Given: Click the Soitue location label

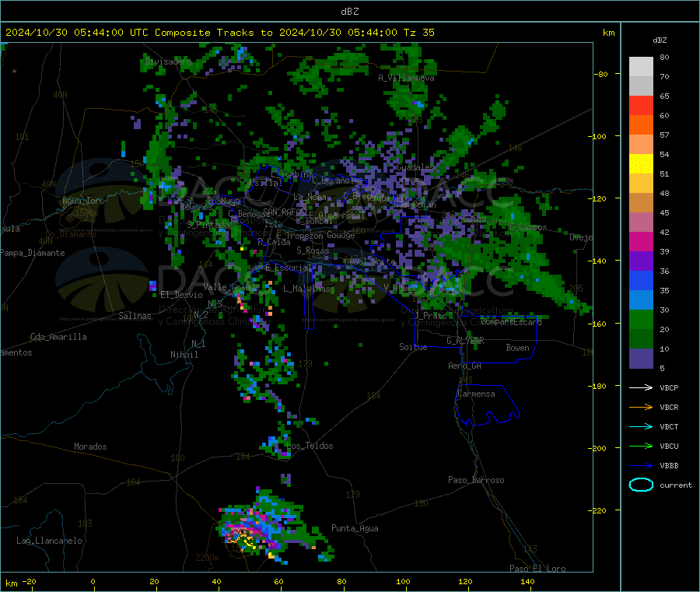Looking at the screenshot, I should pyautogui.click(x=413, y=347).
